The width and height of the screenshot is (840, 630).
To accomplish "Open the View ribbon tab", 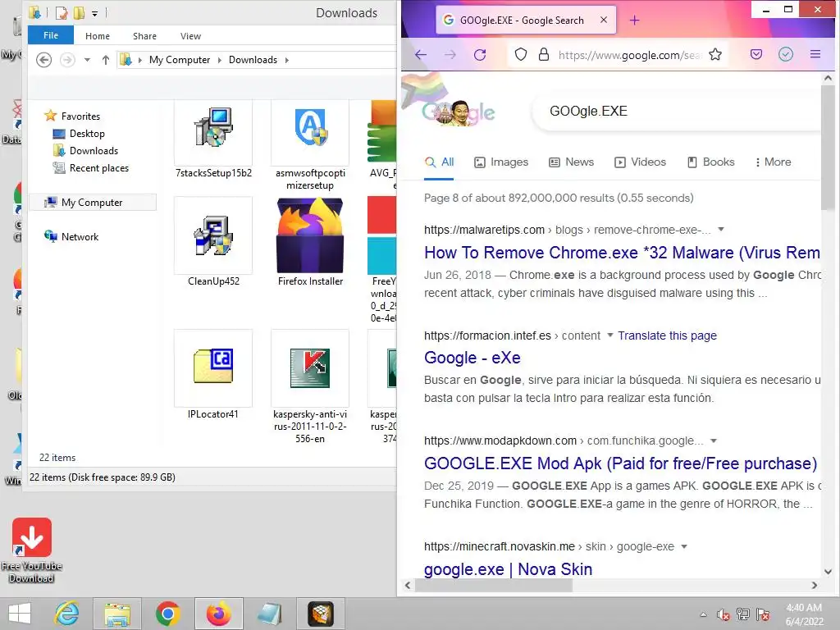I will (190, 36).
